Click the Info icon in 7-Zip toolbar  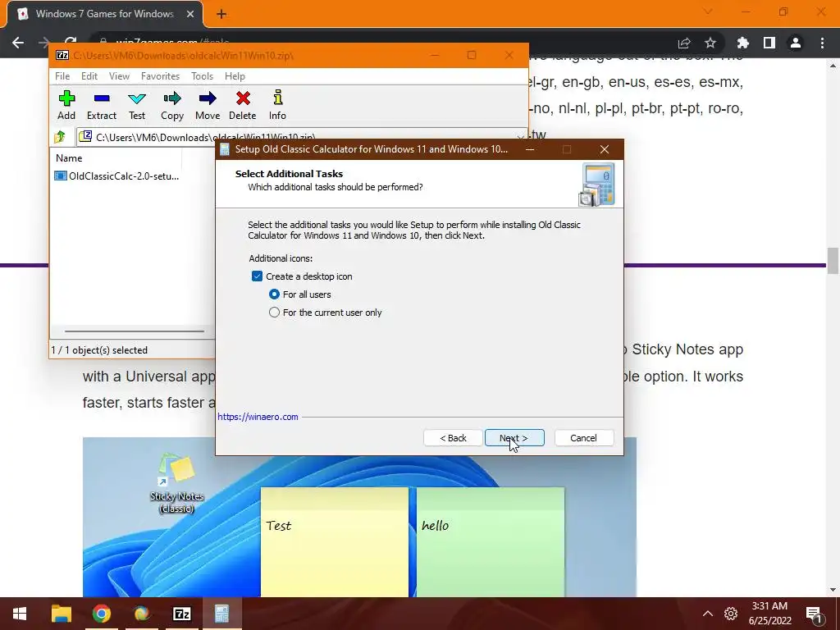pos(277,105)
